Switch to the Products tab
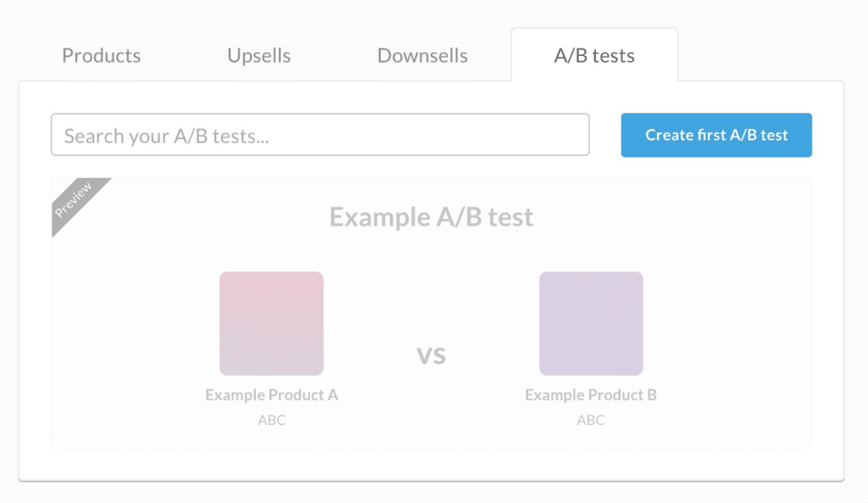Viewport: 868px width, 503px height. tap(101, 55)
